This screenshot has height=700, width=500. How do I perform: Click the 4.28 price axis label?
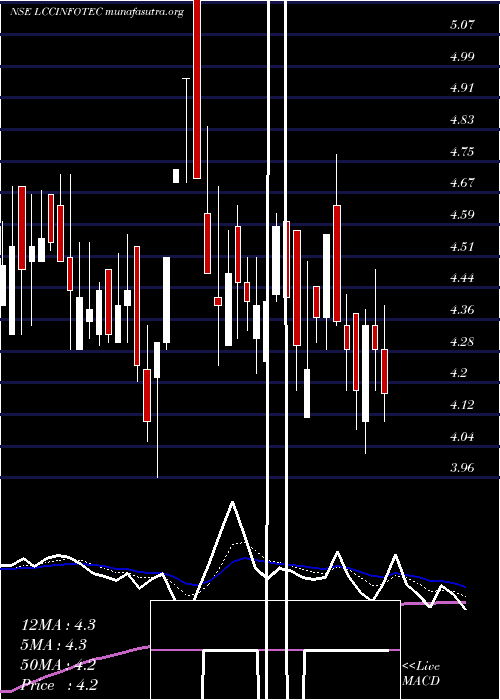tap(462, 342)
